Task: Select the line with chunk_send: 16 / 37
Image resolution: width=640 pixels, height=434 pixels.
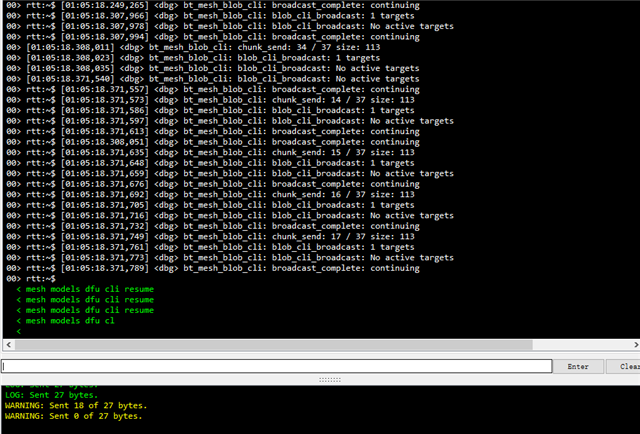Action: tap(210, 195)
